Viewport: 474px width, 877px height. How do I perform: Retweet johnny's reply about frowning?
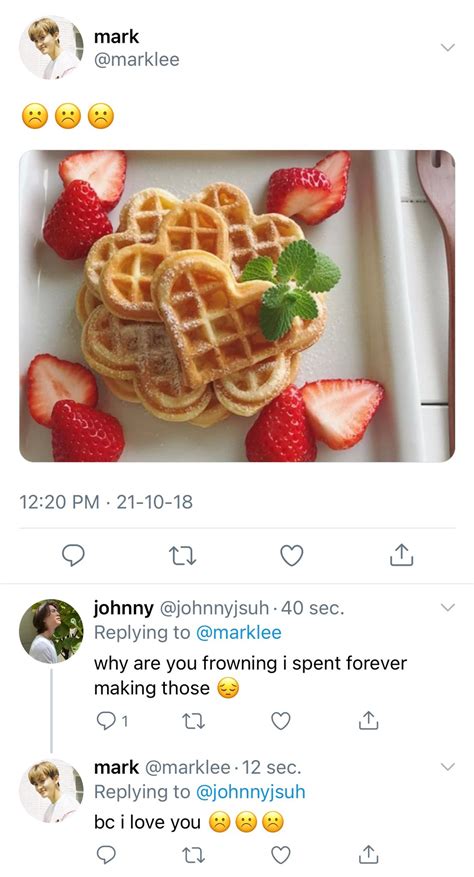194,722
